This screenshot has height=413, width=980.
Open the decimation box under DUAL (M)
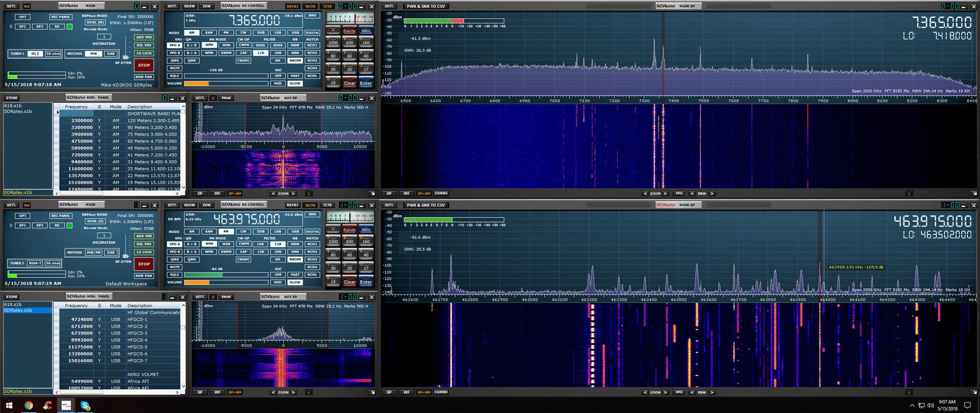(x=104, y=36)
